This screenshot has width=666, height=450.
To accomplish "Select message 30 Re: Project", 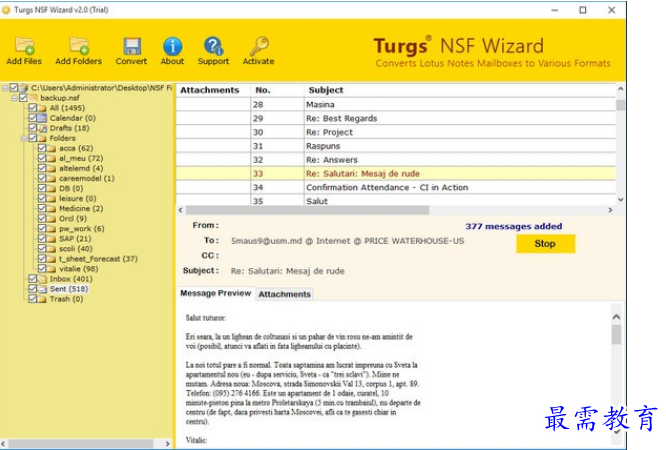I will [x=396, y=132].
